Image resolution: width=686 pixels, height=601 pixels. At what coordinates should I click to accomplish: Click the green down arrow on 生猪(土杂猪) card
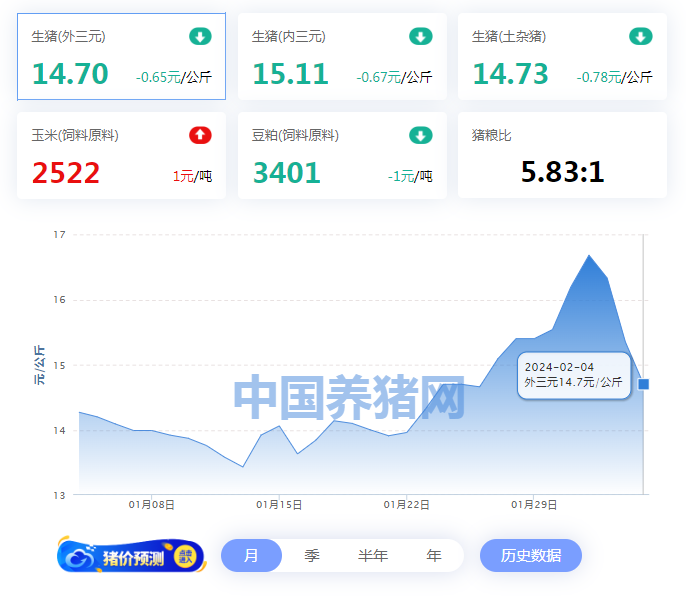tap(640, 37)
